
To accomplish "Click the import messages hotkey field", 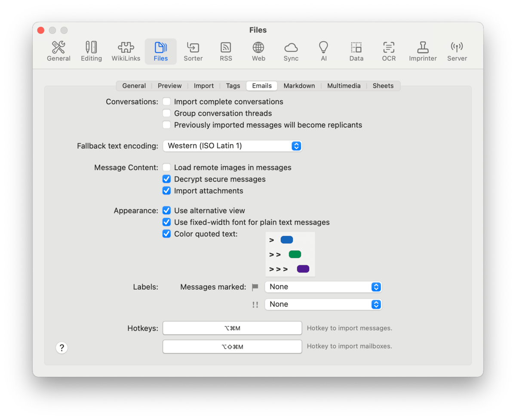I will click(232, 328).
